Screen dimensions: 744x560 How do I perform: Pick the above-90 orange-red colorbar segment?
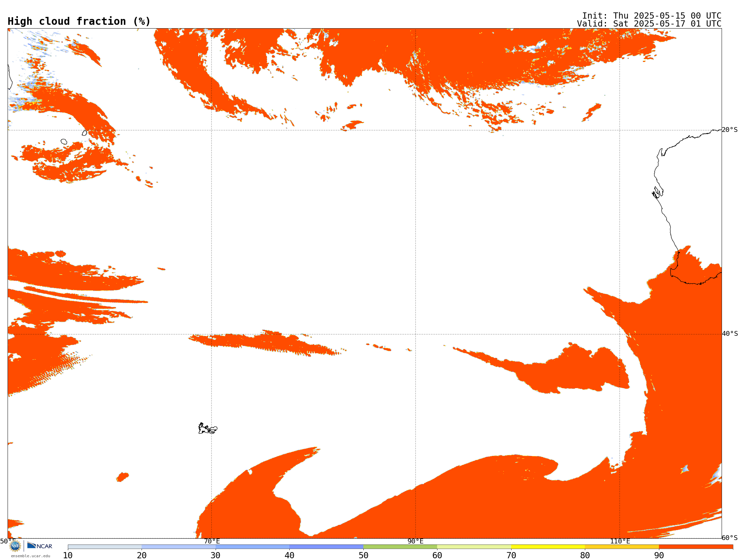[x=696, y=547]
